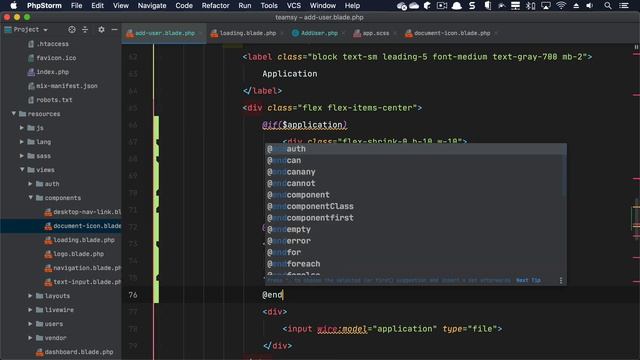Open the VCS menu
Viewport: 640px width, 360px height.
click(x=293, y=6)
